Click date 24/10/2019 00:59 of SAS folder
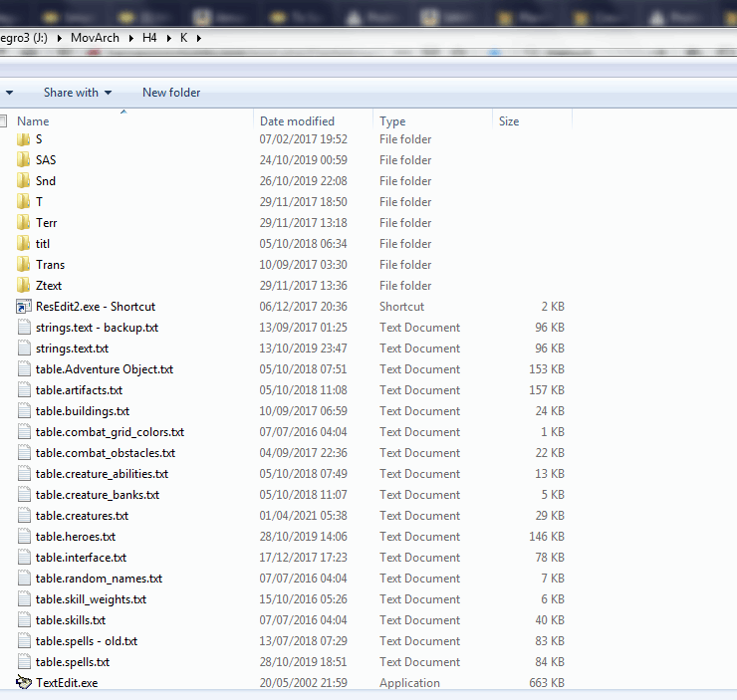The width and height of the screenshot is (737, 700). [x=303, y=160]
